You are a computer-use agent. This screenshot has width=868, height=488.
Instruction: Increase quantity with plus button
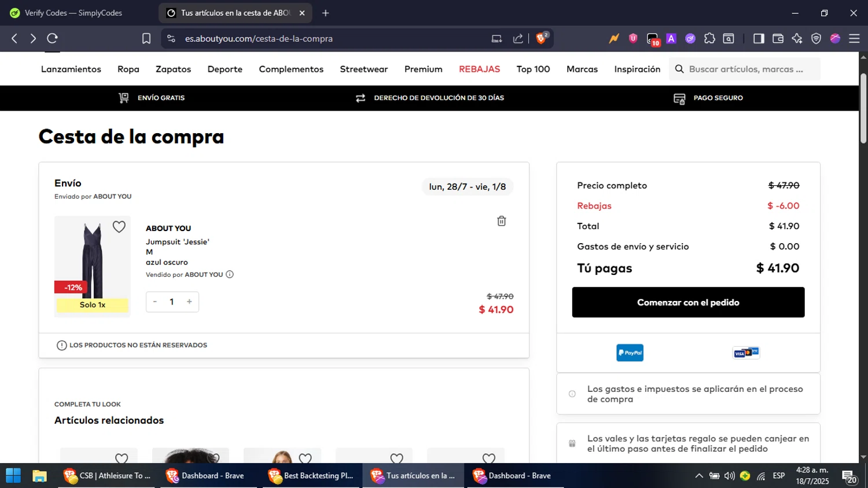click(x=189, y=302)
